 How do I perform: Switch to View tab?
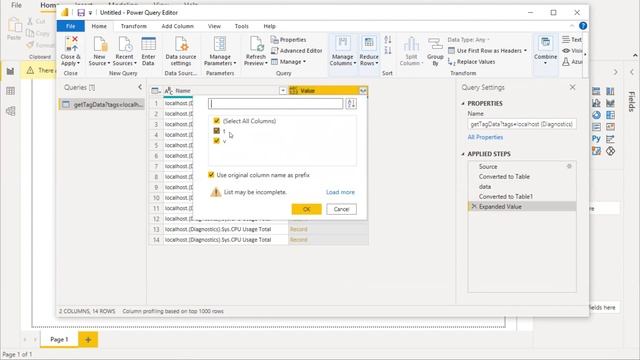pyautogui.click(x=214, y=26)
